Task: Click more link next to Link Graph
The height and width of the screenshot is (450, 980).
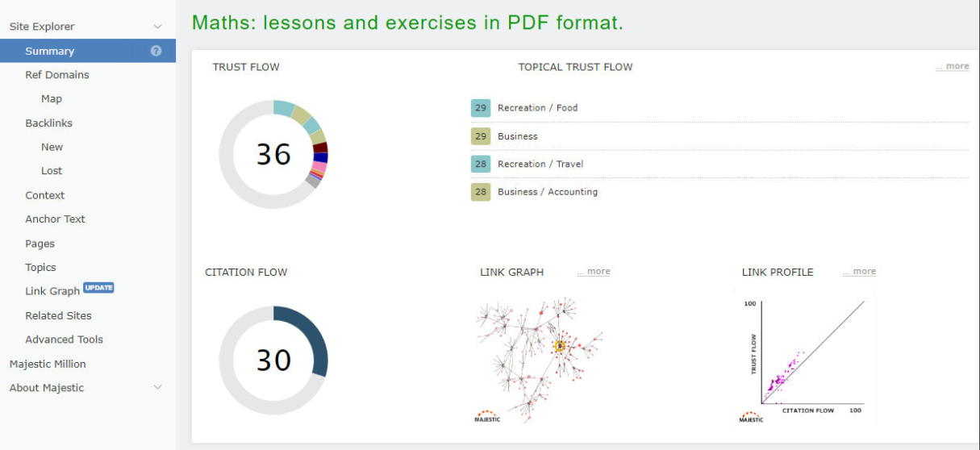Action: click(x=594, y=272)
